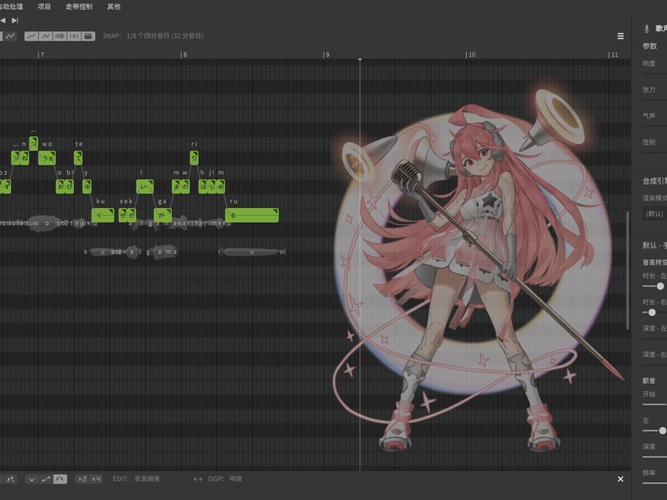Click the upper 时长 slider handle
This screenshot has height=500, width=667.
coord(660,286)
